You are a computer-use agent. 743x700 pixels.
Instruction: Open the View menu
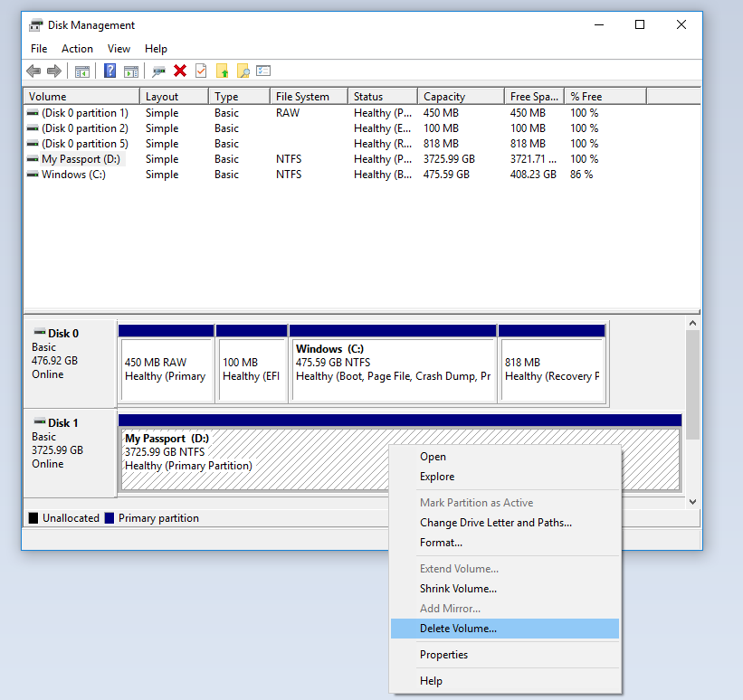pyautogui.click(x=119, y=49)
